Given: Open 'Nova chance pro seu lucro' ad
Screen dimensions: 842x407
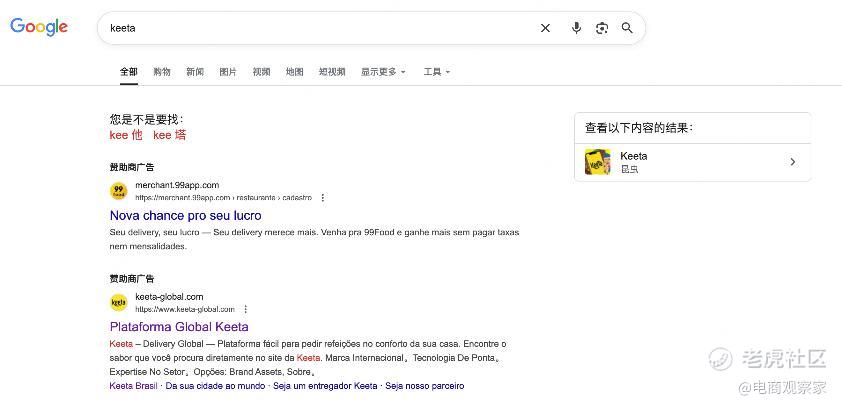Looking at the screenshot, I should (x=185, y=215).
